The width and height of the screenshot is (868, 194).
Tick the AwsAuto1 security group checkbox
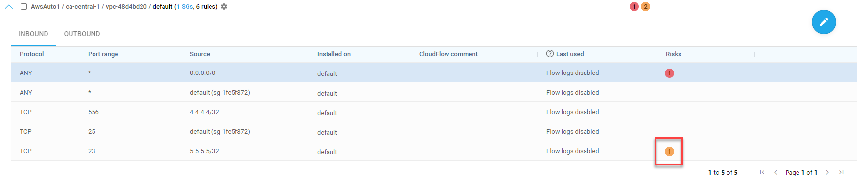pyautogui.click(x=23, y=7)
